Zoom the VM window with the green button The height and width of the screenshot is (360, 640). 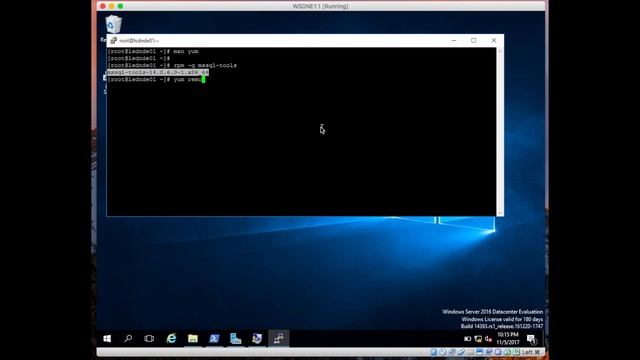tap(120, 6)
